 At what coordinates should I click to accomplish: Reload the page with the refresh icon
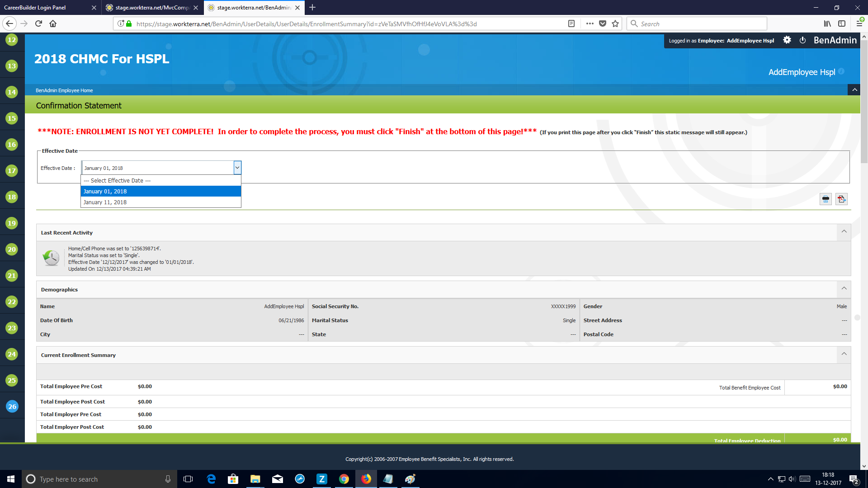(x=38, y=23)
